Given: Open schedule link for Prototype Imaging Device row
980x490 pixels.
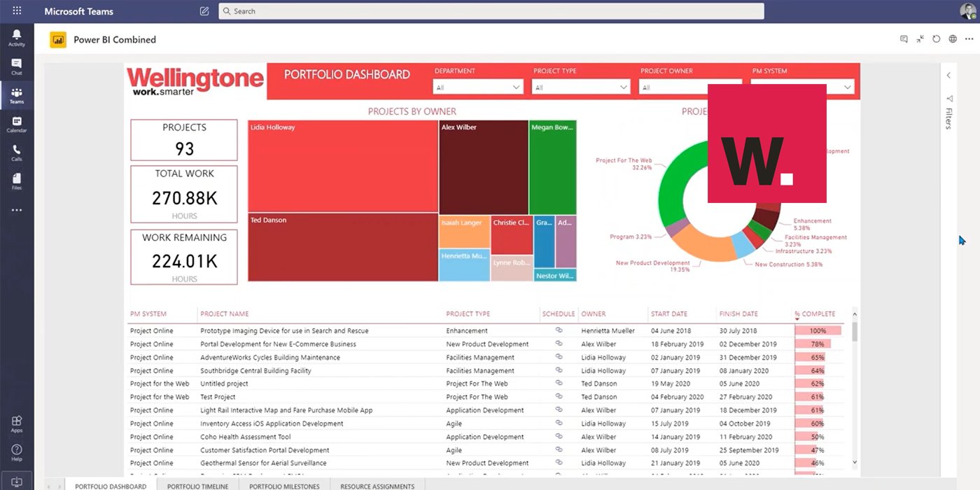Looking at the screenshot, I should click(559, 330).
